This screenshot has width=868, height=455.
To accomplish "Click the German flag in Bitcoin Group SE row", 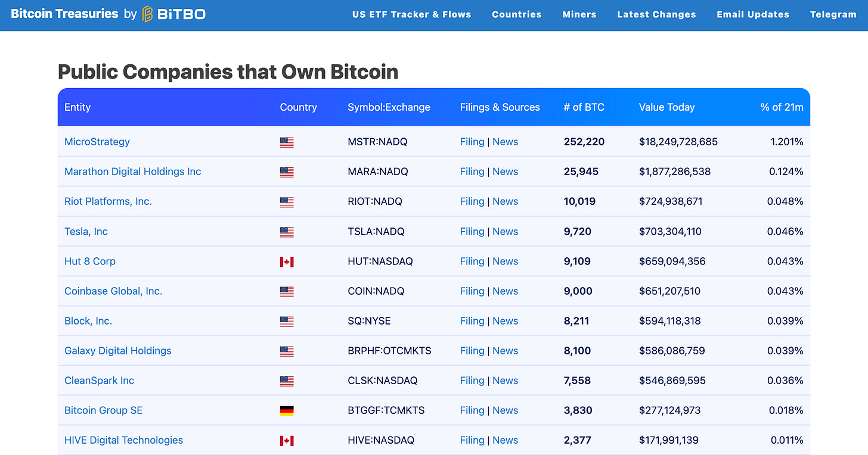I will tap(287, 411).
